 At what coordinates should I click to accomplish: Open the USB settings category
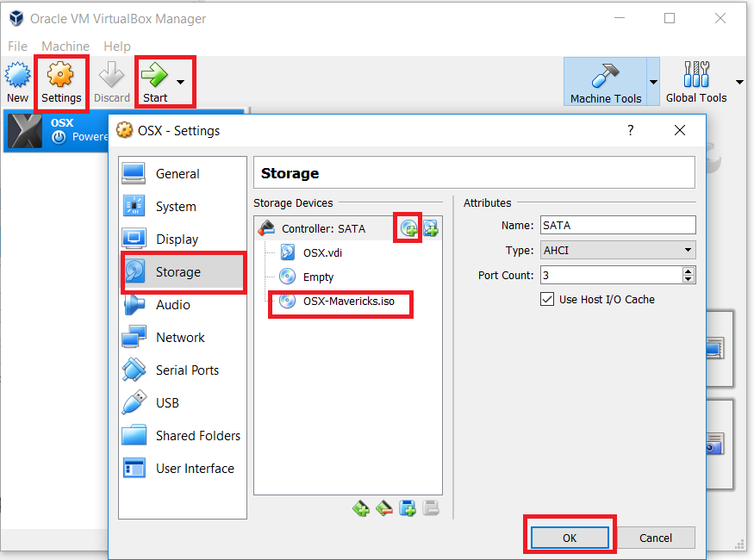point(183,403)
